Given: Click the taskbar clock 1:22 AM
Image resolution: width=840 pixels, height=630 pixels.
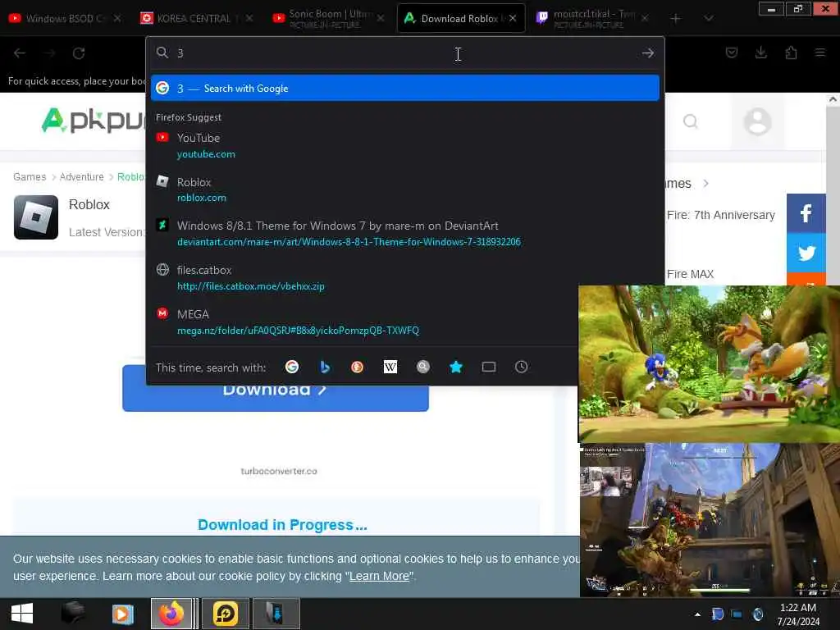Looking at the screenshot, I should [x=797, y=608].
